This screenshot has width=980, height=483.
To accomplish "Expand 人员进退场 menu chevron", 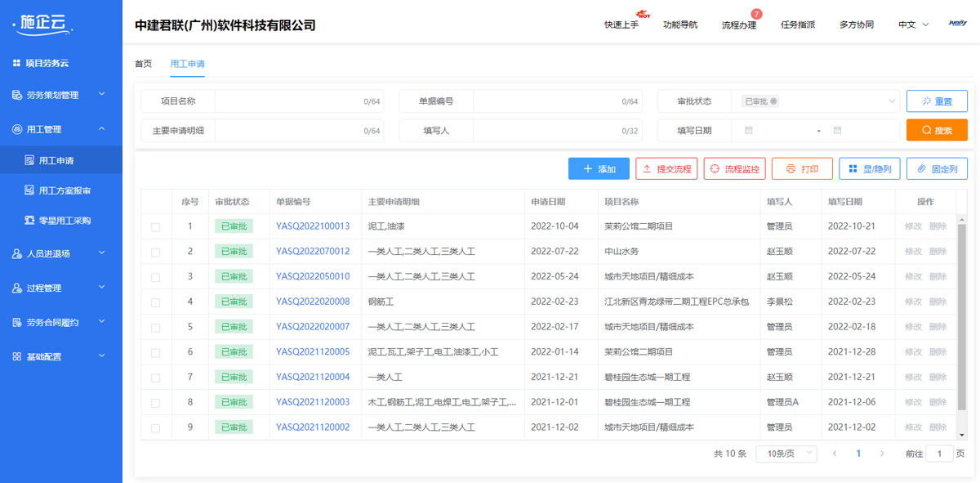I will point(102,253).
